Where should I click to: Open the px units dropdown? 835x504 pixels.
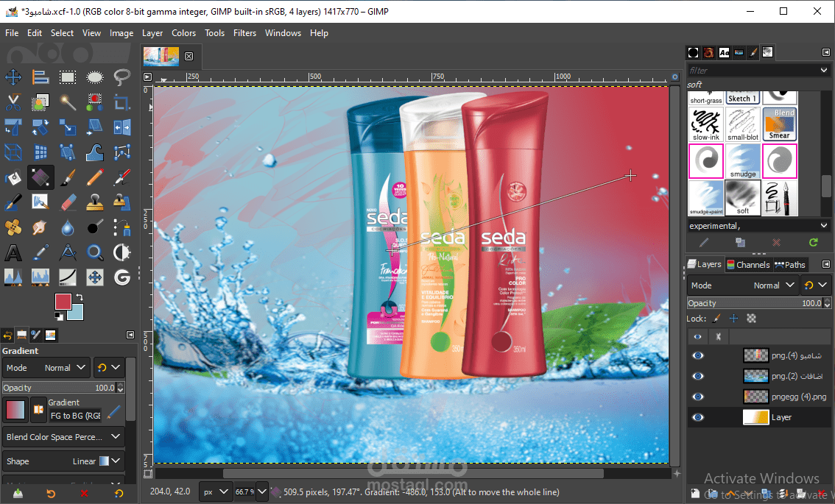[x=215, y=492]
